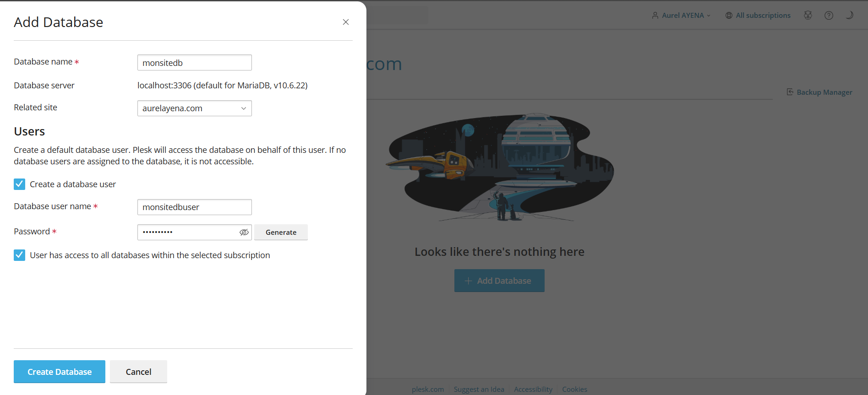Close the Add Database dialog
The height and width of the screenshot is (395, 868).
pos(346,22)
